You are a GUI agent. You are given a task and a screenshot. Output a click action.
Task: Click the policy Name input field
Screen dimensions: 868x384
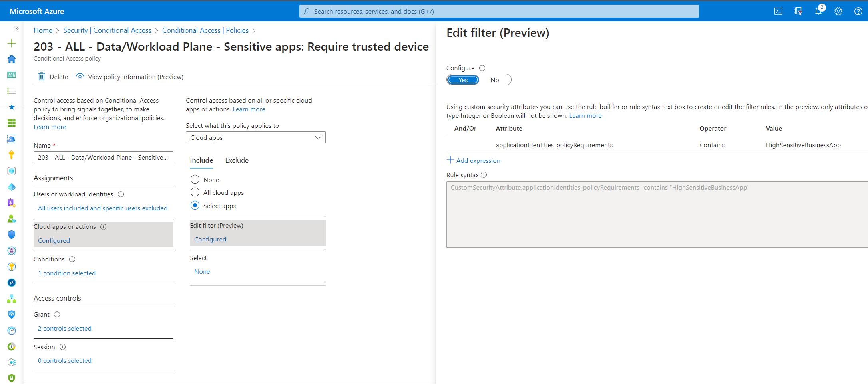(x=104, y=157)
